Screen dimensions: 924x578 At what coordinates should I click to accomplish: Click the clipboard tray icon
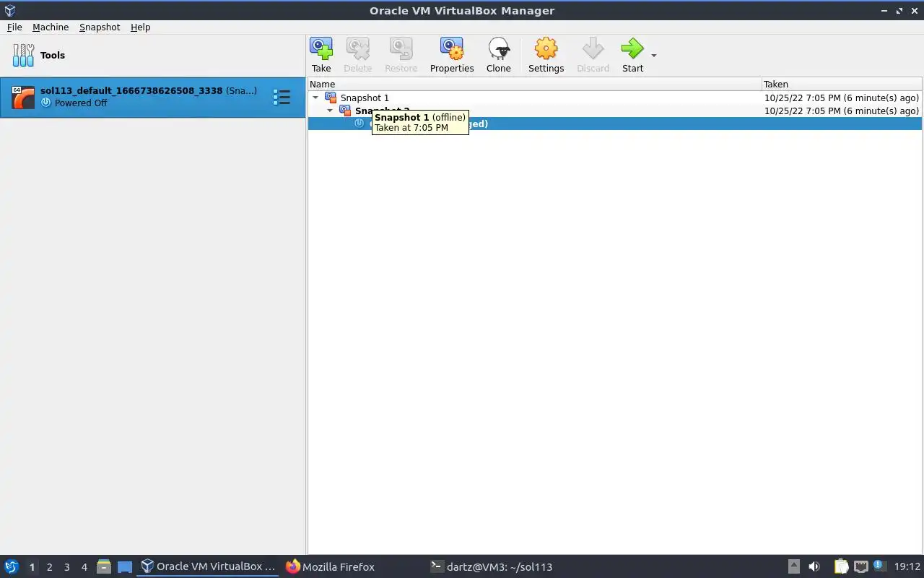click(x=842, y=566)
